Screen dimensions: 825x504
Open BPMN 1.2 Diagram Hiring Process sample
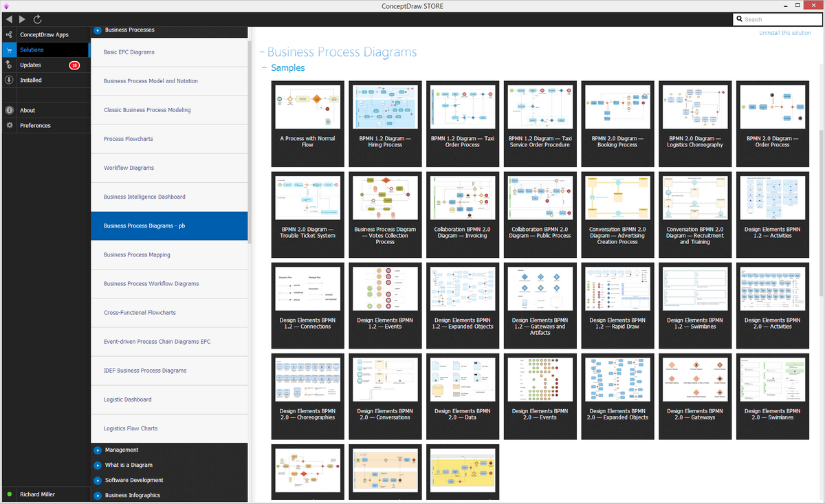click(x=385, y=124)
